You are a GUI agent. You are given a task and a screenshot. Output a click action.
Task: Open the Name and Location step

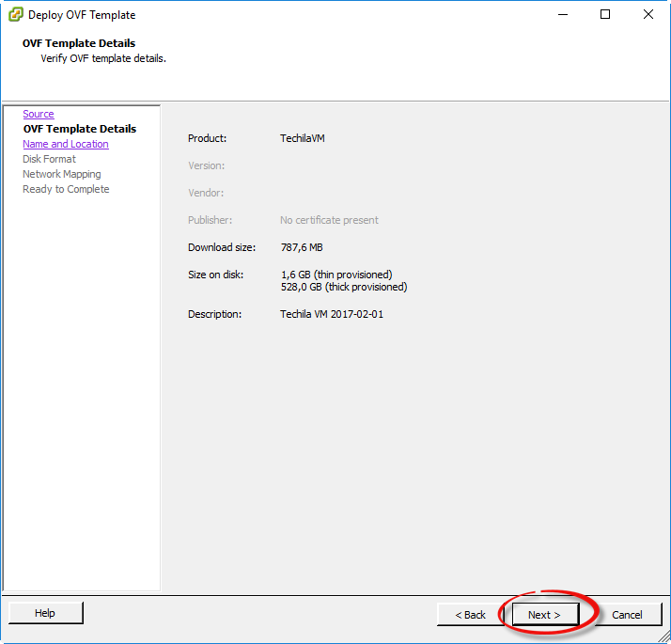(66, 144)
